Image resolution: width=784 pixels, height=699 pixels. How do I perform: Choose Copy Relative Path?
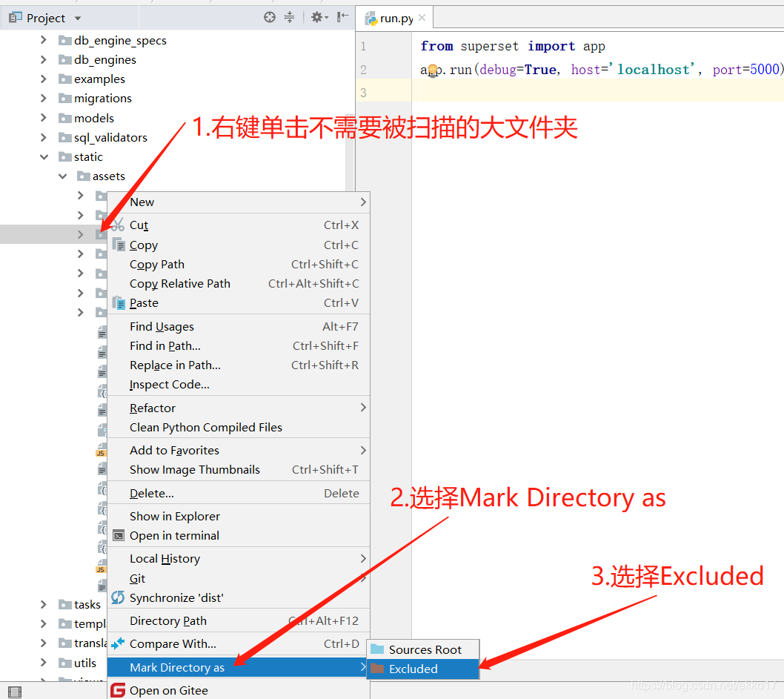point(239,283)
